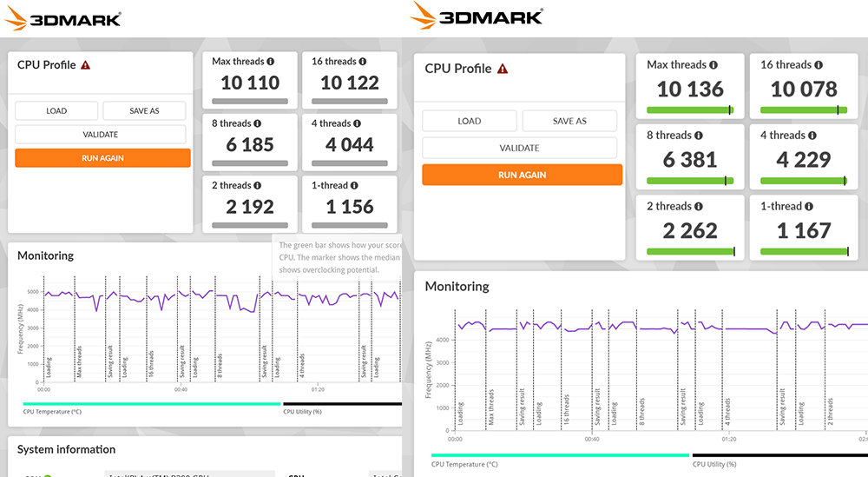Click the System information heading
Screen dimensions: 868x477
pyautogui.click(x=67, y=449)
